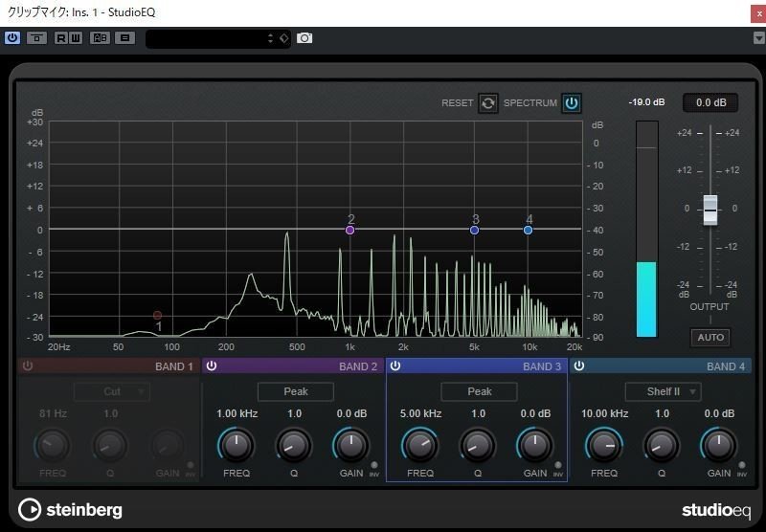The width and height of the screenshot is (766, 532).
Task: Click Band 3 Q knob
Action: coord(478,445)
